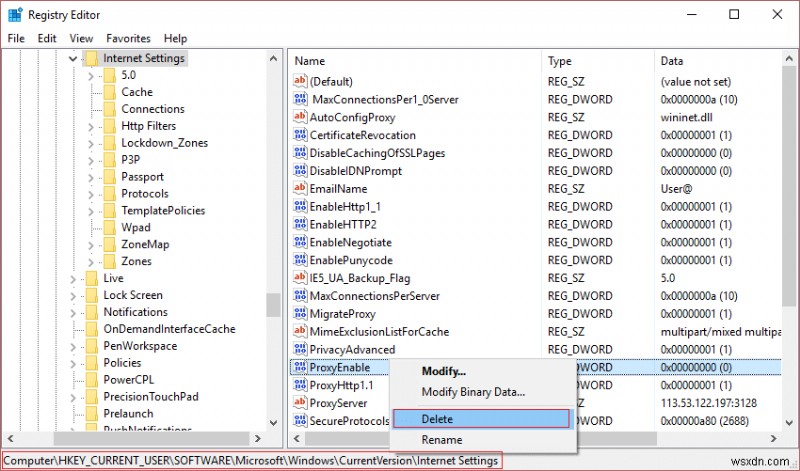Click the EnableNegotiate DWORD icon
The height and width of the screenshot is (471, 800).
(300, 242)
